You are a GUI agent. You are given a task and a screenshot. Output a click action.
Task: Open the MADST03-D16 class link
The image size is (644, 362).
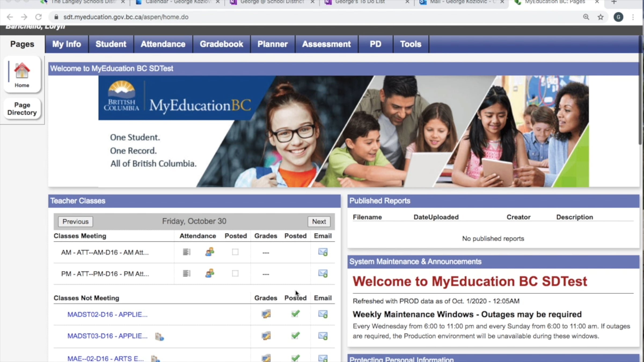coord(107,336)
